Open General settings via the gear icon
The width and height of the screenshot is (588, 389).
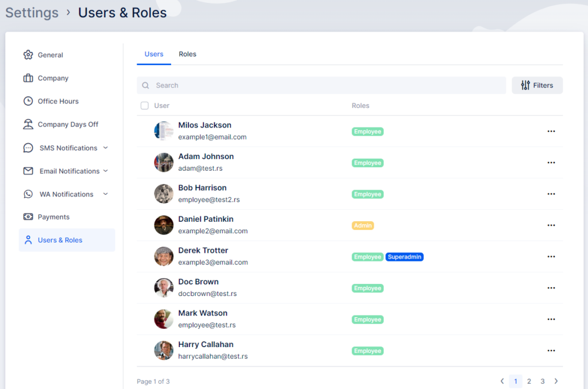point(28,55)
